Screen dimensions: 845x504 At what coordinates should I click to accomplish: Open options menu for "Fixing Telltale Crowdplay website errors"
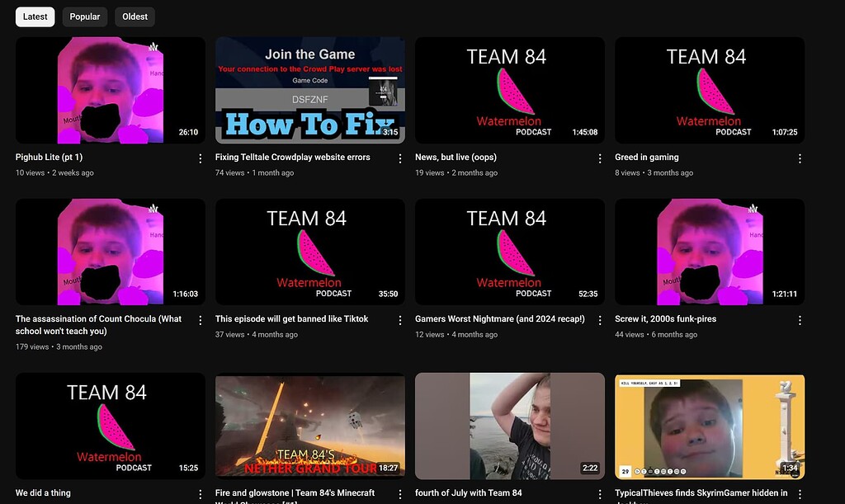[x=399, y=158]
